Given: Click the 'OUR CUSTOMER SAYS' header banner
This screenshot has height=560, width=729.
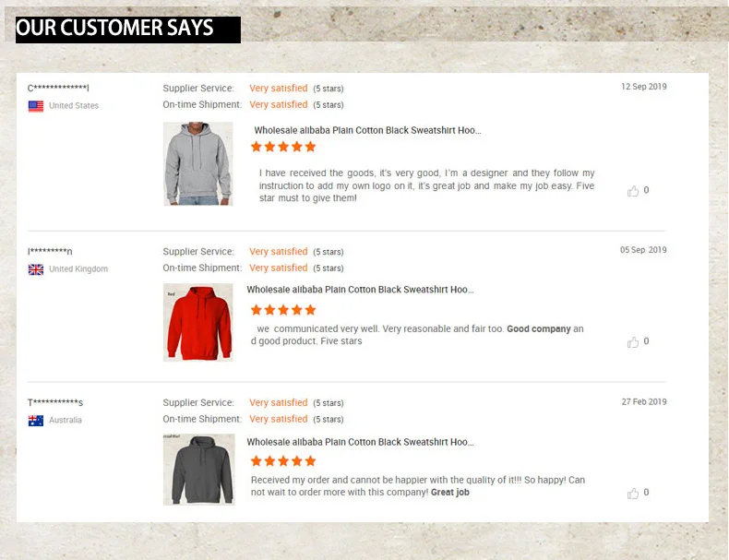Looking at the screenshot, I should pyautogui.click(x=128, y=30).
